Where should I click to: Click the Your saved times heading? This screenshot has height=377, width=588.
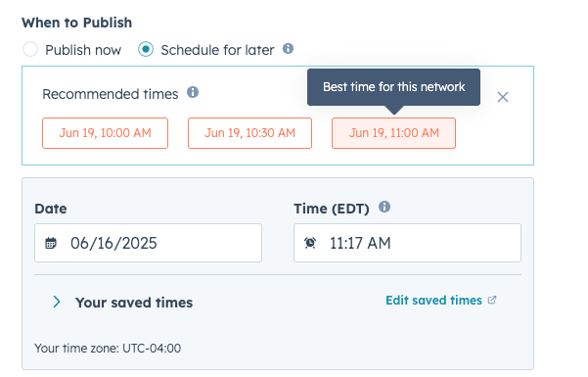tap(134, 303)
